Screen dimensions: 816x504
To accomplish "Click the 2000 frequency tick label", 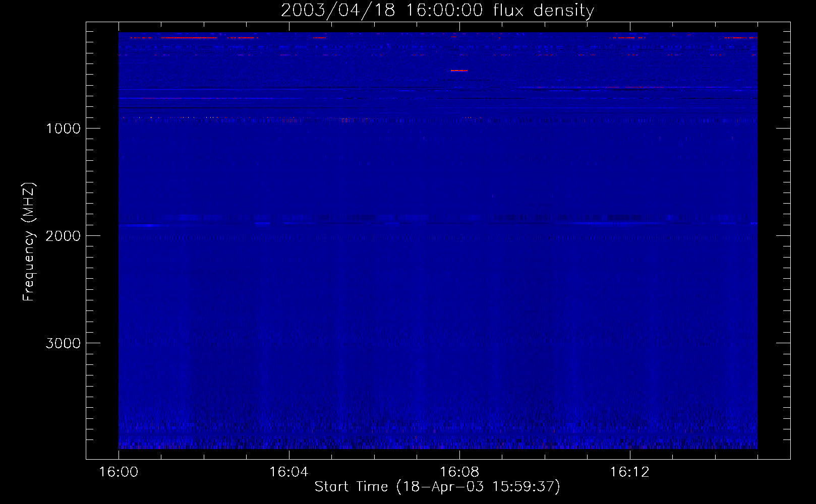I will pos(63,235).
